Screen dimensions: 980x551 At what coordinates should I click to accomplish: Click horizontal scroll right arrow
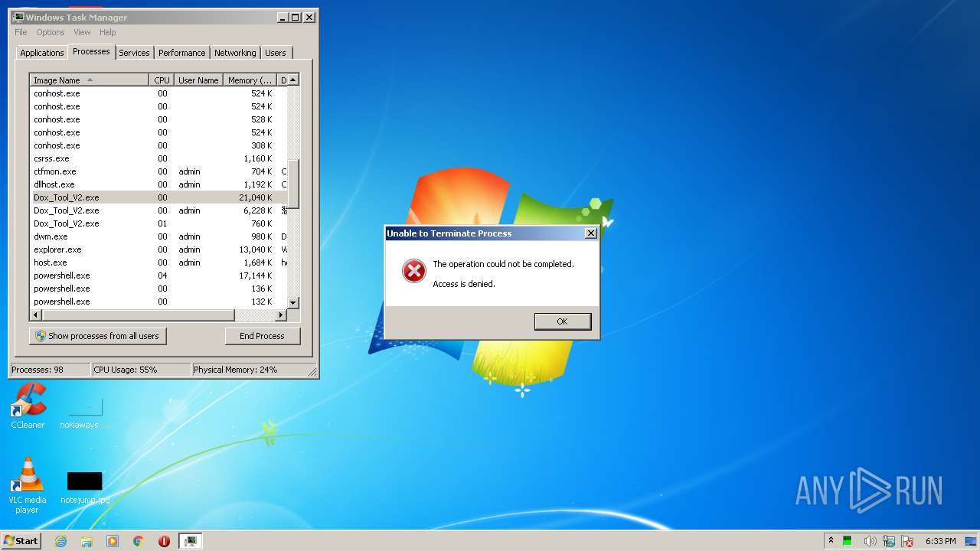click(281, 315)
